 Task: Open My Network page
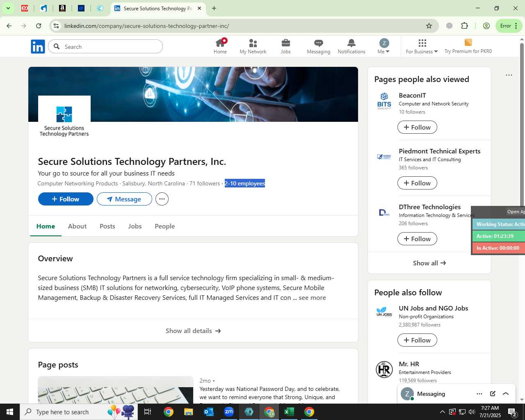click(x=253, y=46)
